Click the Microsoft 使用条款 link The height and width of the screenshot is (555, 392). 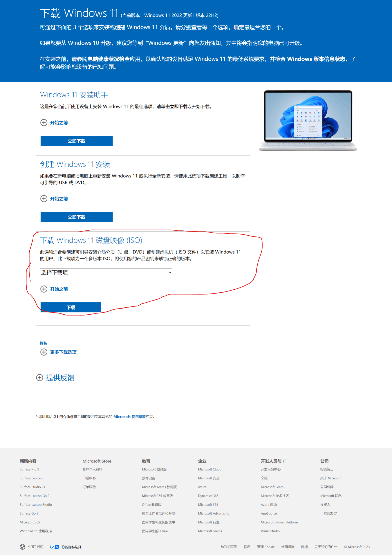(130, 417)
